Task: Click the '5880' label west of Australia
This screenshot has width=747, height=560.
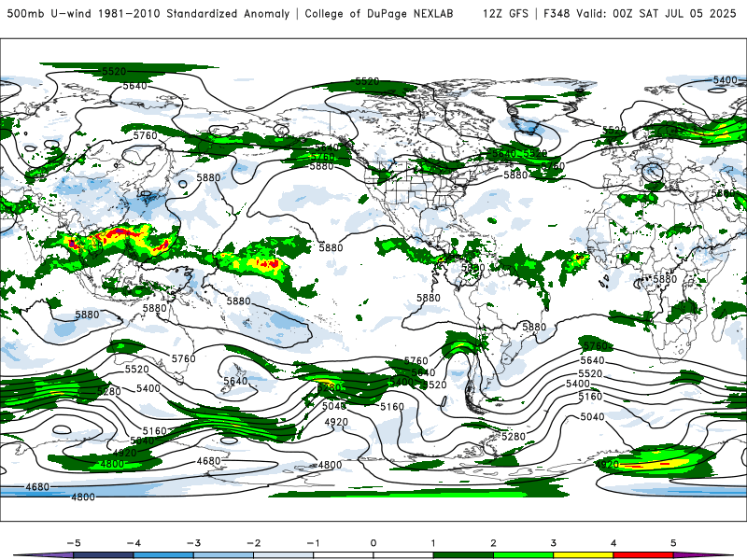Action: pyautogui.click(x=87, y=315)
